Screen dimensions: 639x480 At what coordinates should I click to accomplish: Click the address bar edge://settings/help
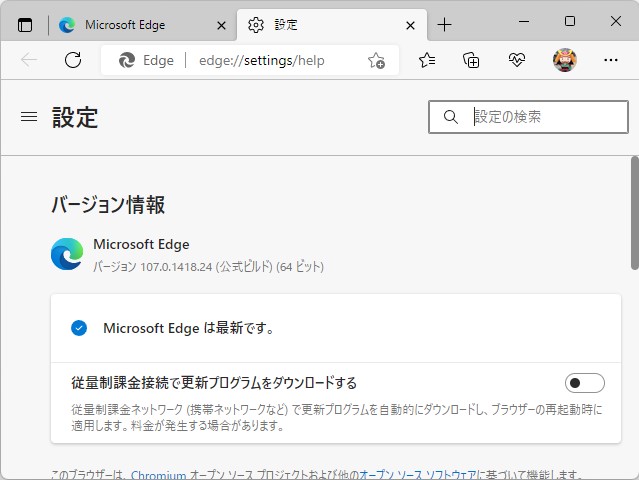coord(262,60)
